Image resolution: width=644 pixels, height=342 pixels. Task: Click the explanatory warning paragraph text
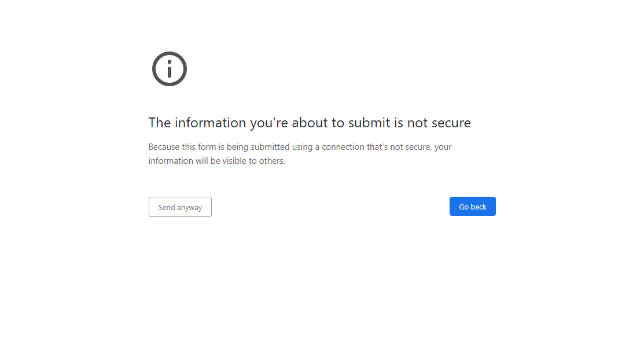click(300, 153)
